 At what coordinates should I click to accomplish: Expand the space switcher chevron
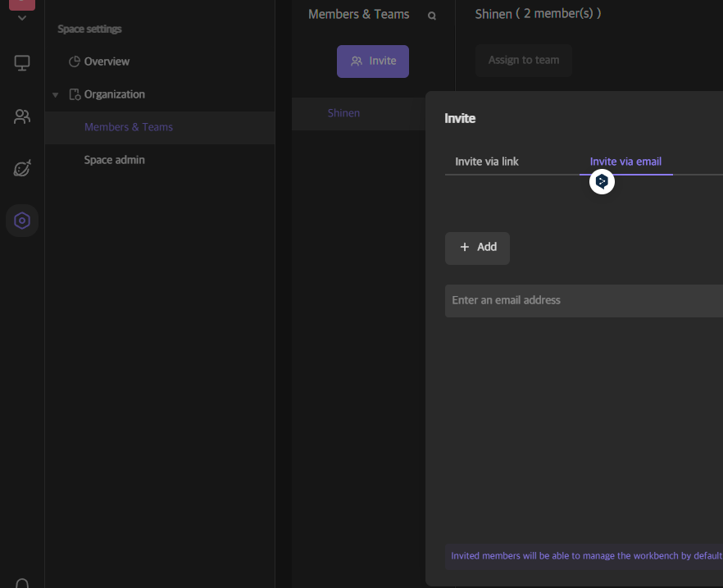[21, 18]
